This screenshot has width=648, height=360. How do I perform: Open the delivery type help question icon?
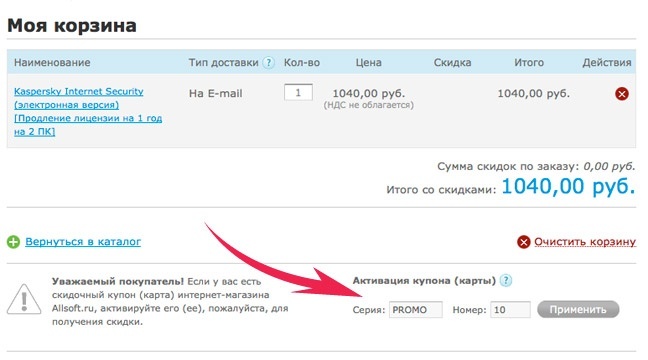tap(269, 62)
